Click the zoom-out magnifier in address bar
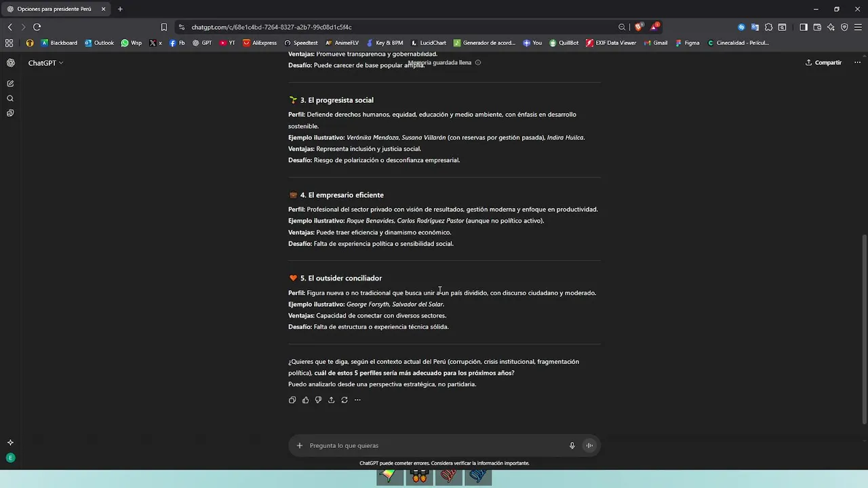The height and width of the screenshot is (488, 868). (x=622, y=27)
